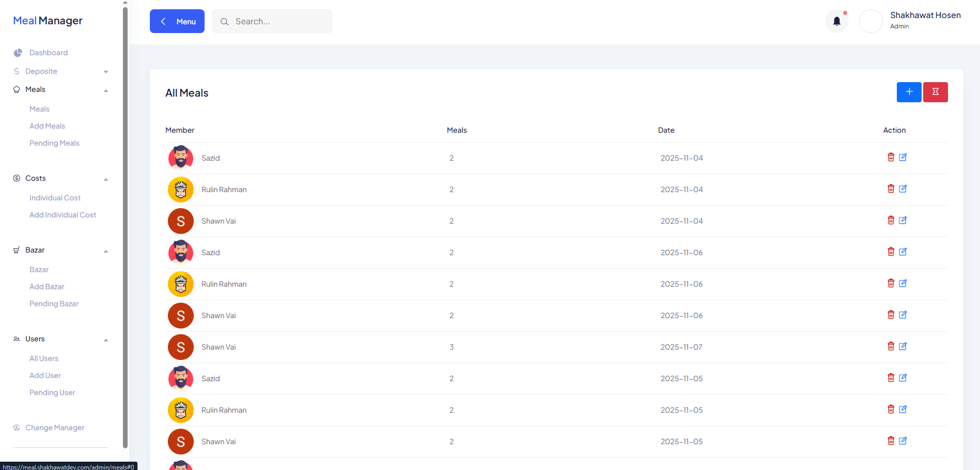
Task: Delete Shawn Vai's meal dated 2025-11-07
Action: coord(891,347)
